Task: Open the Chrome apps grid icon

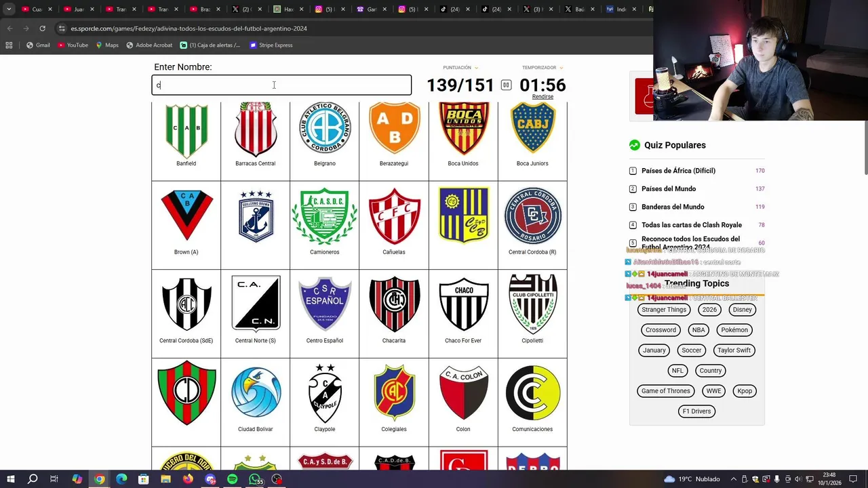Action: pyautogui.click(x=9, y=45)
